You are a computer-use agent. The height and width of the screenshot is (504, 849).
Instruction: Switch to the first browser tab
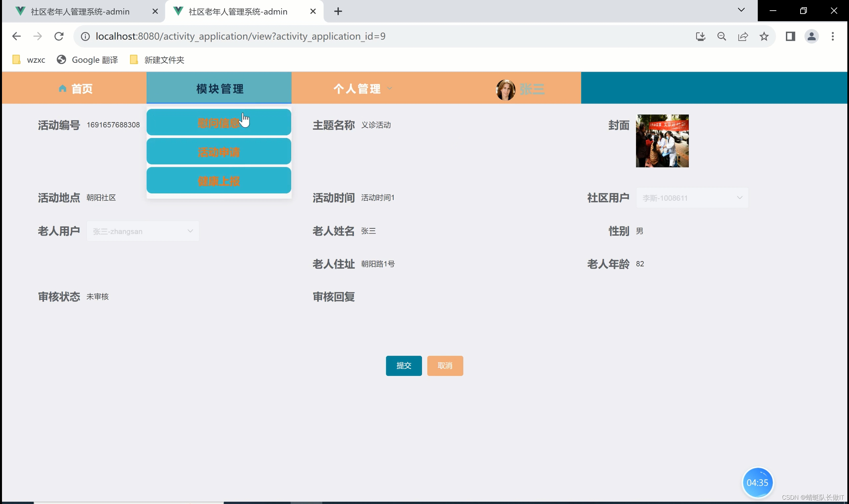coord(80,12)
